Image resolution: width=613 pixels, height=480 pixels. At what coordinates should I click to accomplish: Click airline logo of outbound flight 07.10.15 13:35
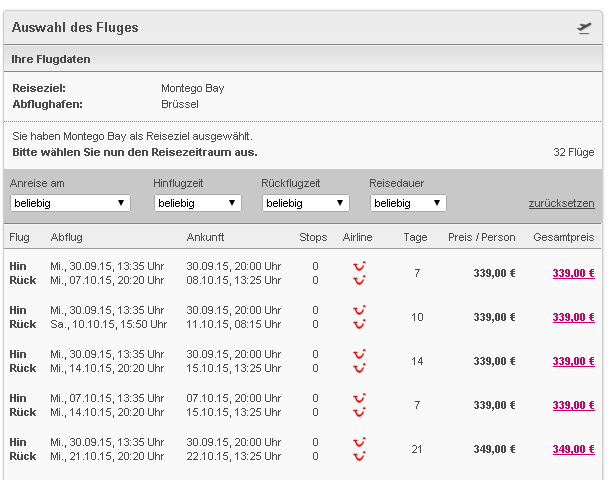(x=359, y=398)
